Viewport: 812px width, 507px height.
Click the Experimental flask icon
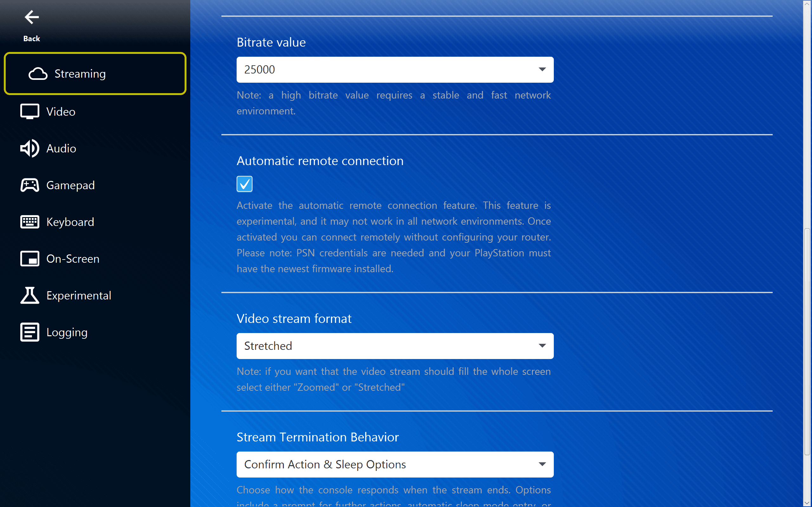pos(29,295)
